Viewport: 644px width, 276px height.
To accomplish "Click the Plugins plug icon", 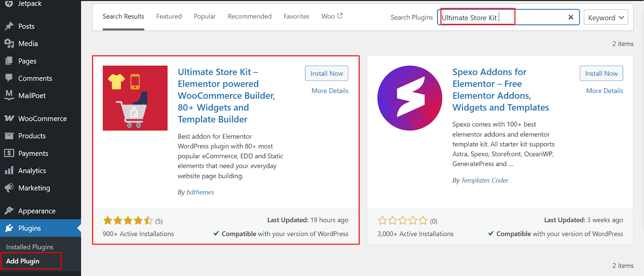I will pyautogui.click(x=9, y=228).
